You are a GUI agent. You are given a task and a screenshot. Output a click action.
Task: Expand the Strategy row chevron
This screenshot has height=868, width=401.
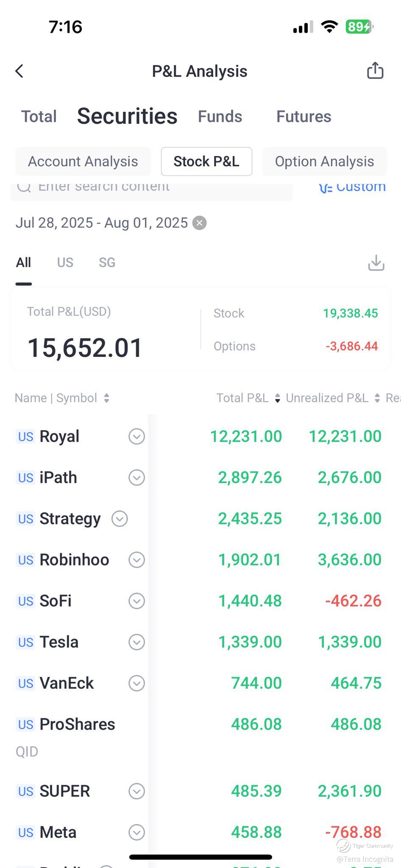click(x=120, y=519)
